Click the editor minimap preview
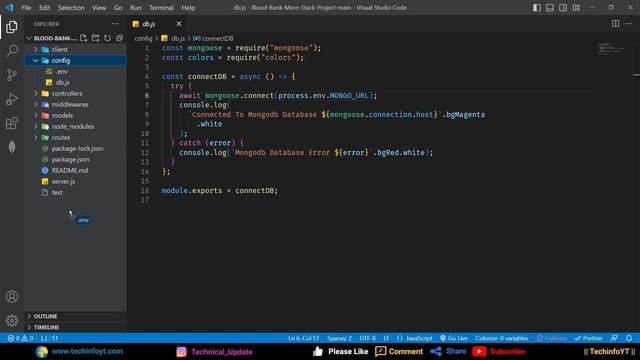 click(611, 49)
